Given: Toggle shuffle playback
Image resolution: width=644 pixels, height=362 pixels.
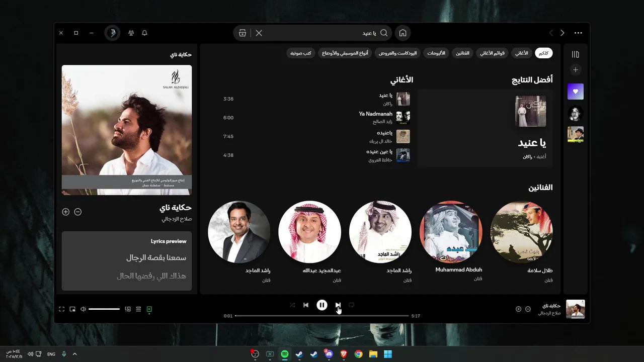Looking at the screenshot, I should (292, 305).
